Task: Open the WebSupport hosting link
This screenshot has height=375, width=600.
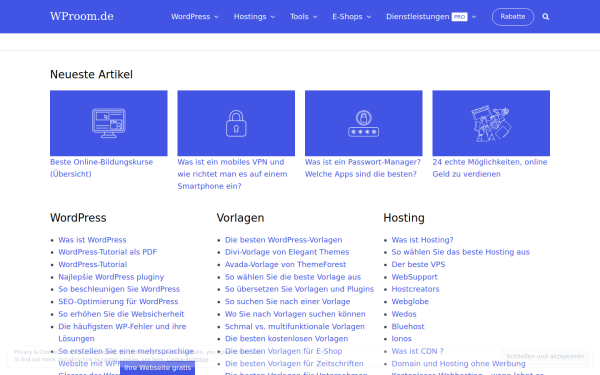Action: tap(414, 277)
